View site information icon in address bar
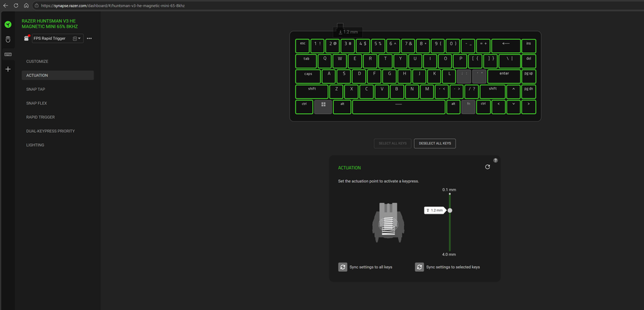 37,5
